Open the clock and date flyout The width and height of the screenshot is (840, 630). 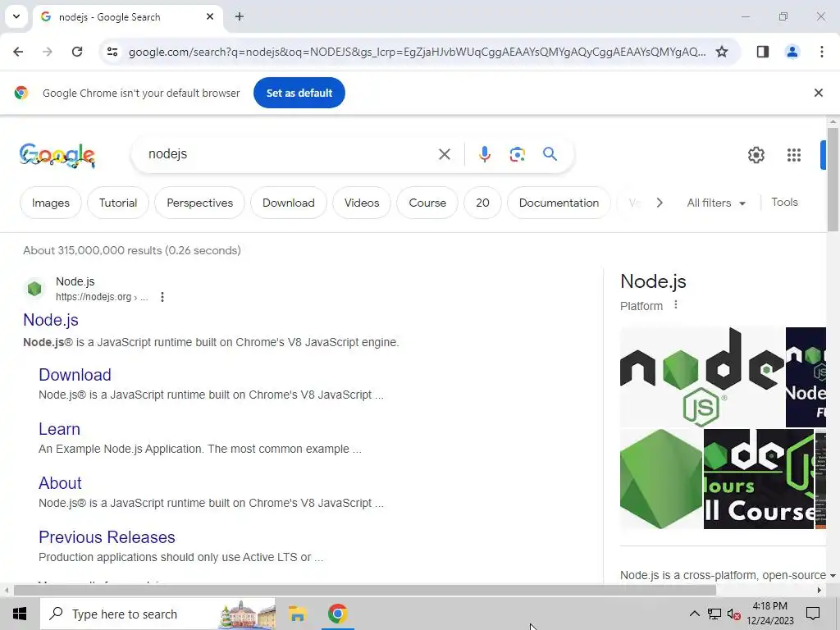click(x=769, y=614)
